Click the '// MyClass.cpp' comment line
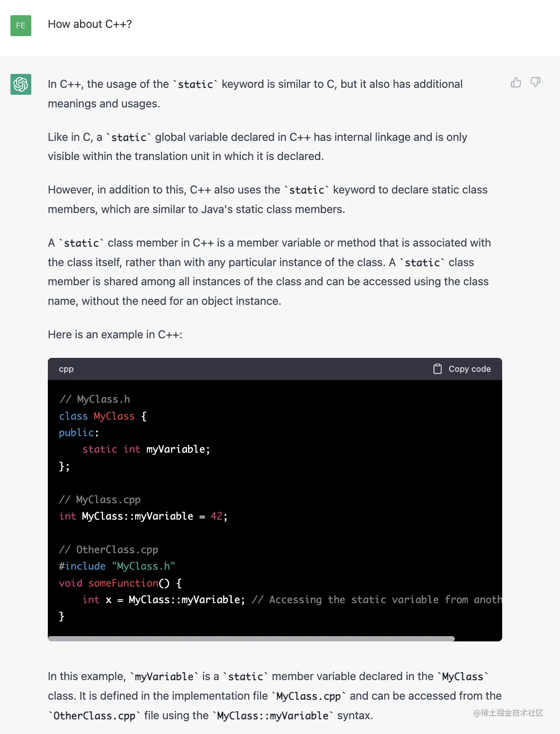 pyautogui.click(x=100, y=500)
